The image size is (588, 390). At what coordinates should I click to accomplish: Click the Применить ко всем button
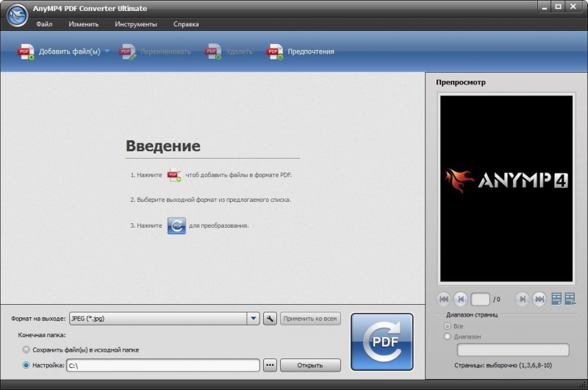coord(310,319)
